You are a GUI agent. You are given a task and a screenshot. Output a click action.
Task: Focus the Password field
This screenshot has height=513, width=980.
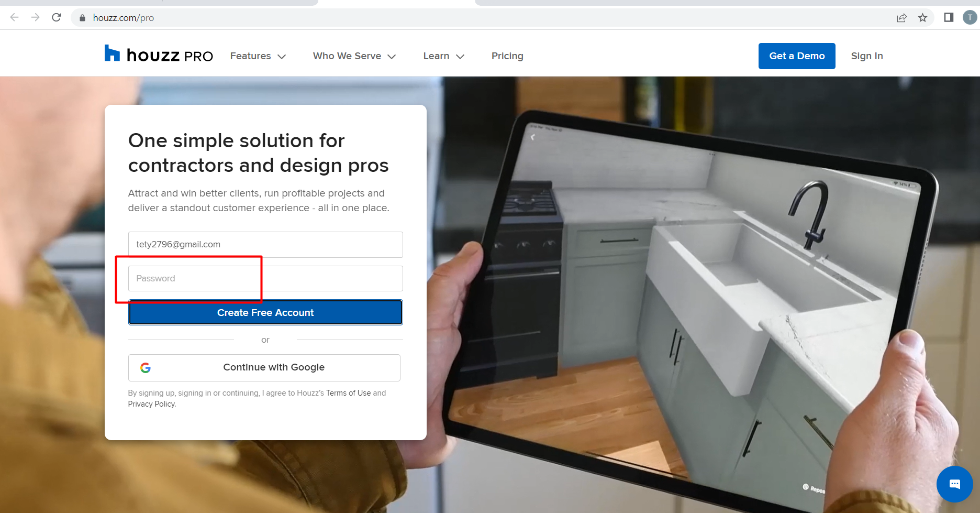[x=265, y=279]
